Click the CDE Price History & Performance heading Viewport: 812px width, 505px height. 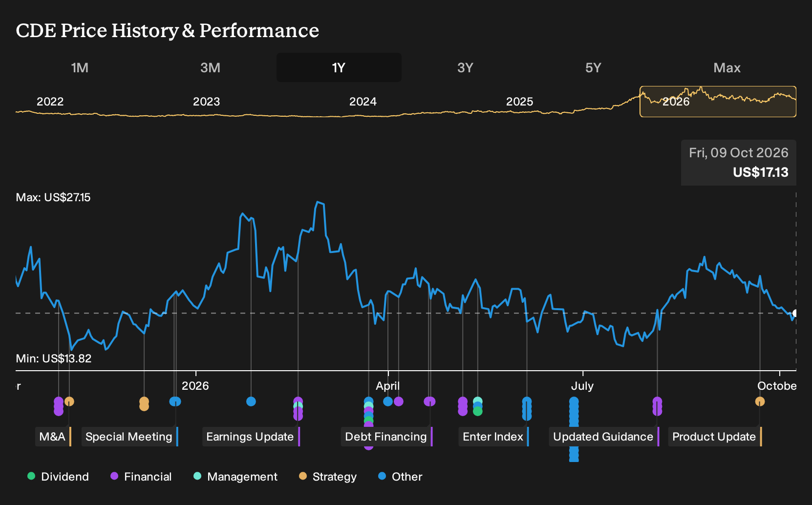[168, 30]
